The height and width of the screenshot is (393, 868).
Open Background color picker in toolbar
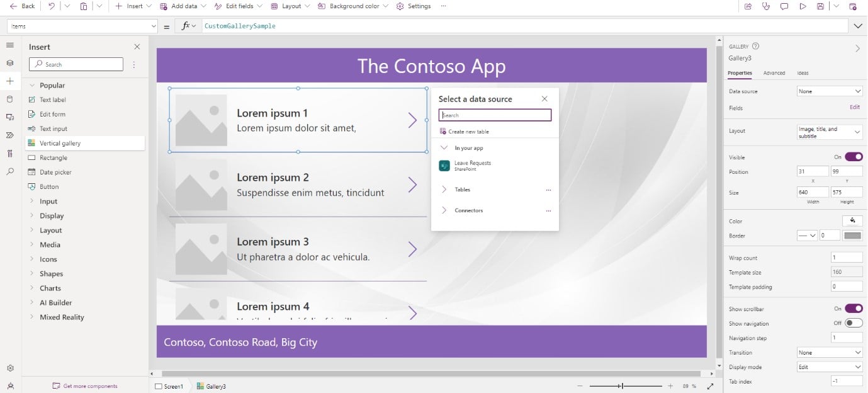click(353, 6)
